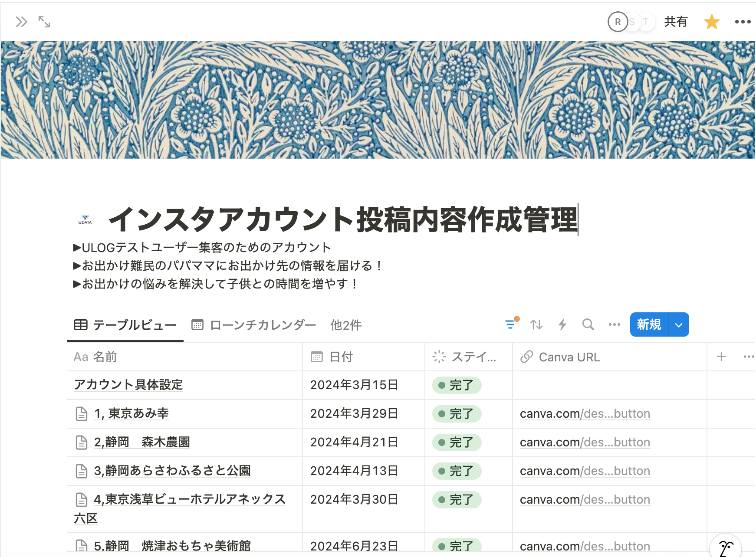
Task: Click the date cell 2024年3月30日
Action: point(364,508)
